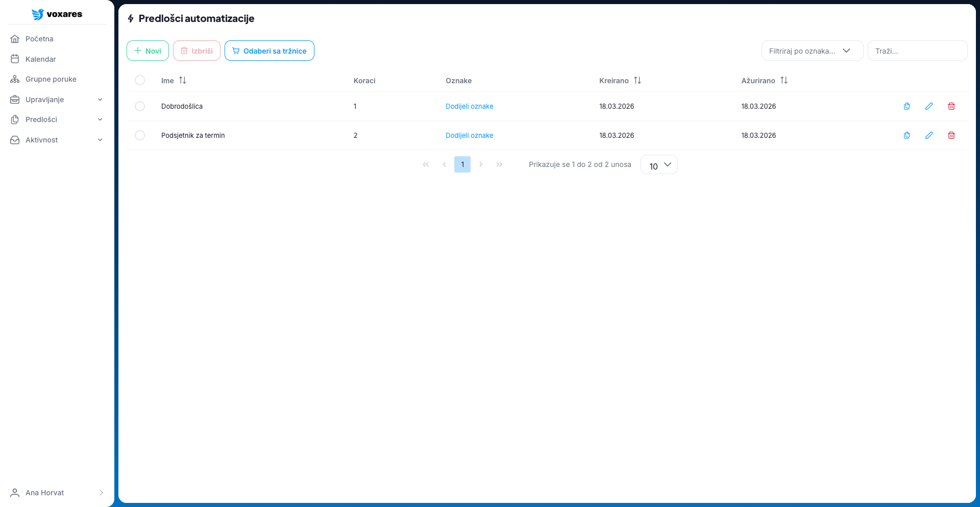
Task: Select the Podsjetnik za termin checkbox
Action: point(140,135)
